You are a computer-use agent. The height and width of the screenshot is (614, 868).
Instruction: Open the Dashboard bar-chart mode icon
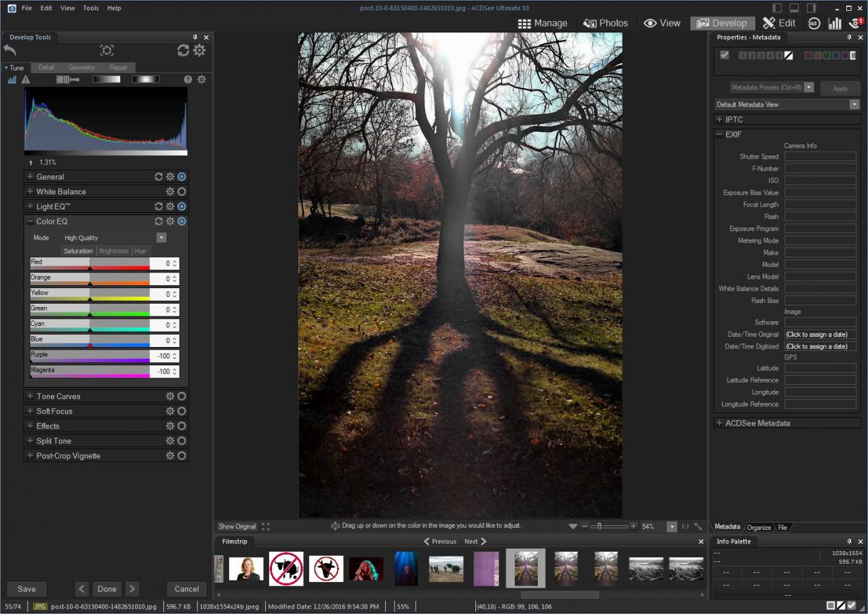(834, 23)
